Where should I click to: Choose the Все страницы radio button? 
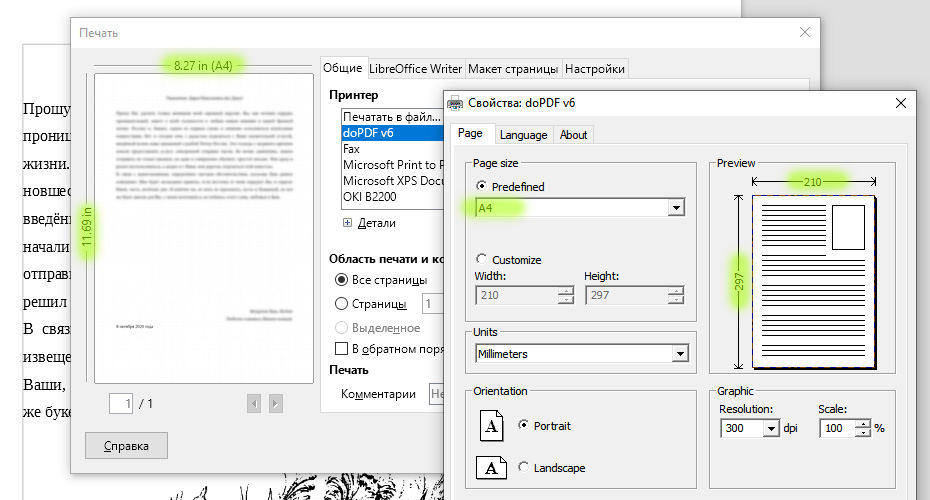(342, 280)
